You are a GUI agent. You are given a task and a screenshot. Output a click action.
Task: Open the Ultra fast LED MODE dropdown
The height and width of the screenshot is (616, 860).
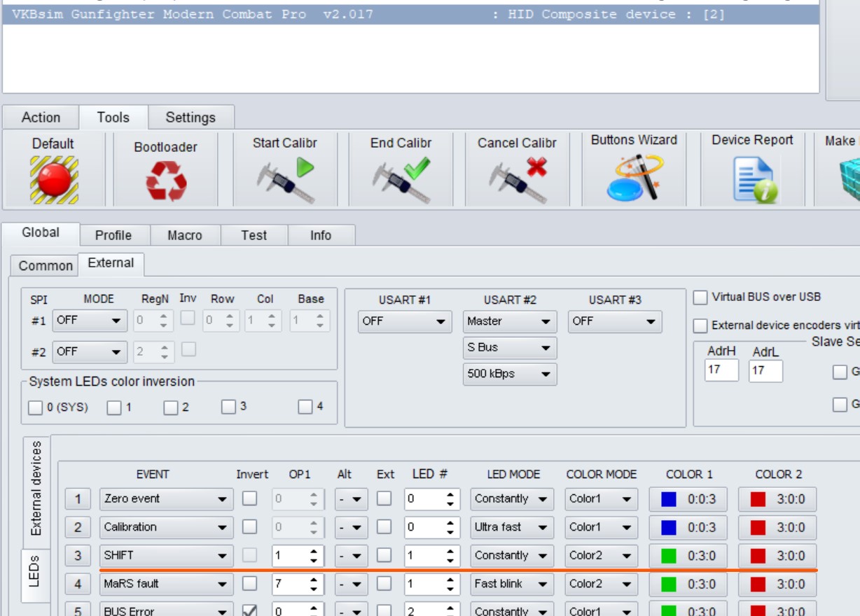[512, 527]
